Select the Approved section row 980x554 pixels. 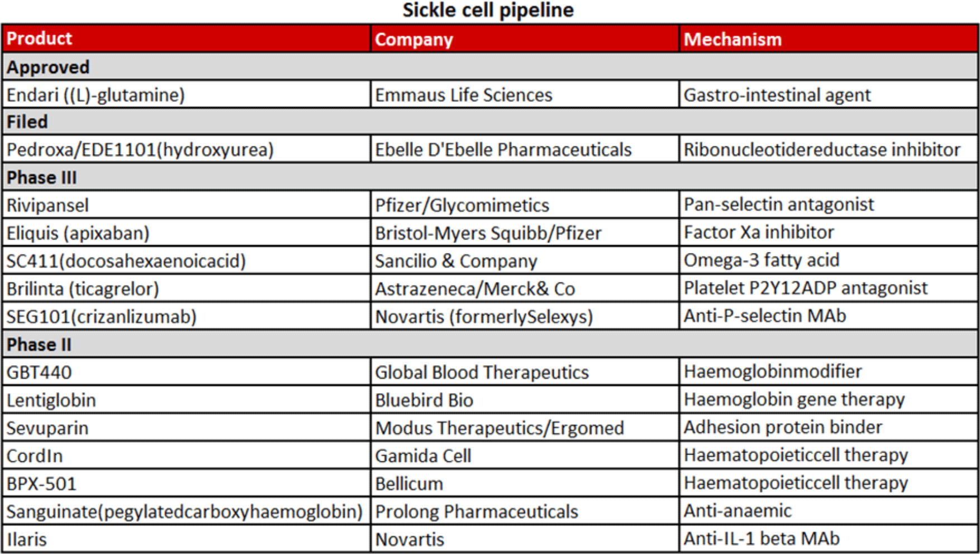490,66
